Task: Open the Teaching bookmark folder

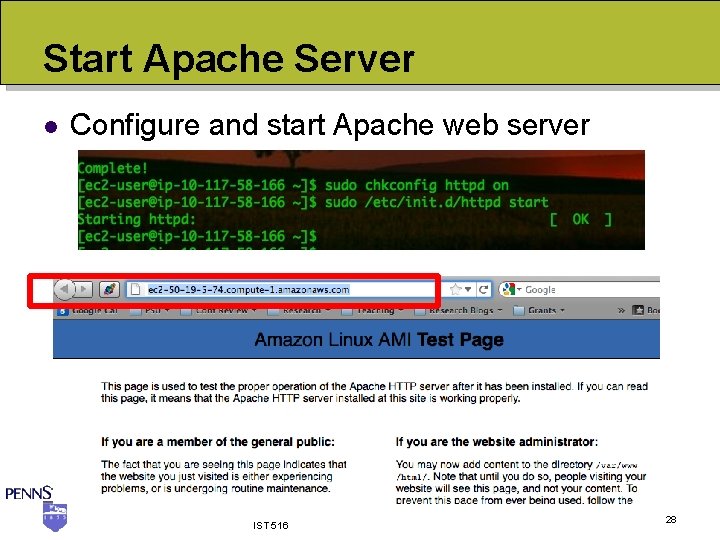Action: (372, 311)
